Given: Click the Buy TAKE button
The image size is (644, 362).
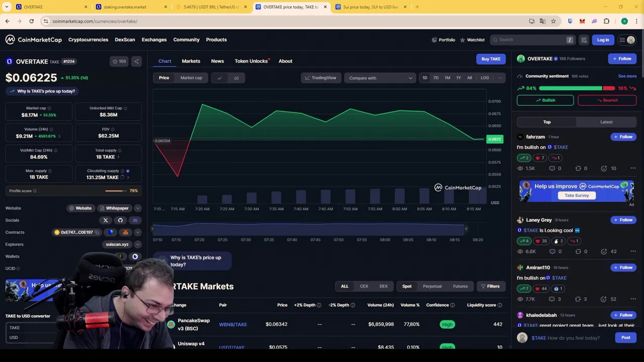Looking at the screenshot, I should pos(491,59).
